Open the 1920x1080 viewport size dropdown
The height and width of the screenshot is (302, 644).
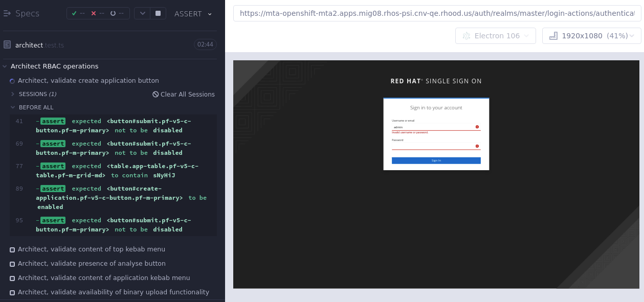click(x=591, y=36)
